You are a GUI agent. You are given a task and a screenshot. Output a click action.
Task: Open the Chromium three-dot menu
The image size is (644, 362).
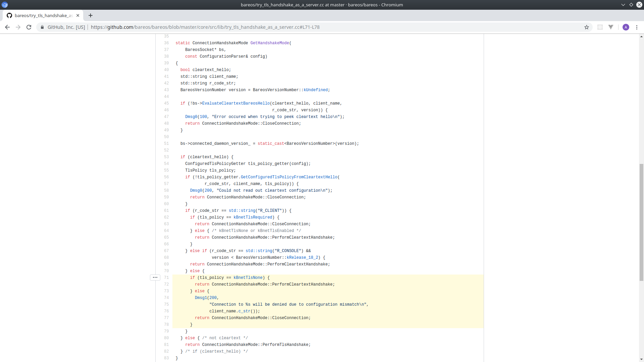pyautogui.click(x=637, y=27)
